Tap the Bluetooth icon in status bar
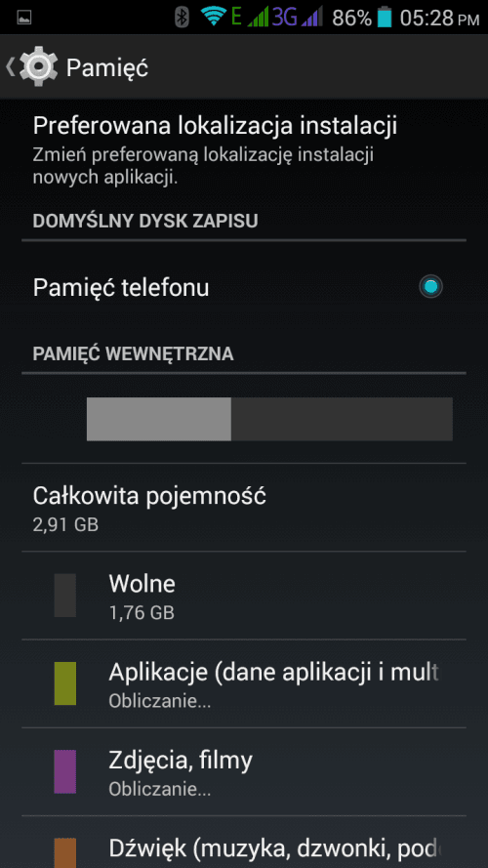 point(182,18)
